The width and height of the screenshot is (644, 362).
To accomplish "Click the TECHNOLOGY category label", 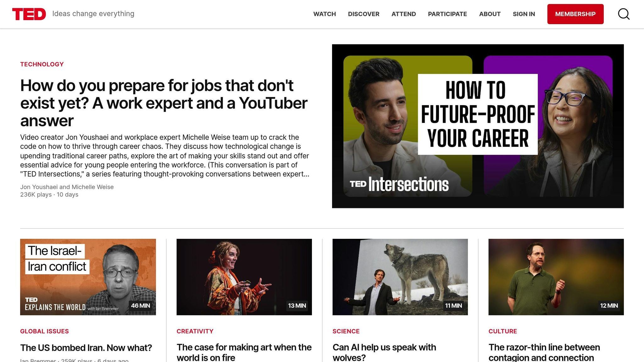I will click(x=42, y=64).
